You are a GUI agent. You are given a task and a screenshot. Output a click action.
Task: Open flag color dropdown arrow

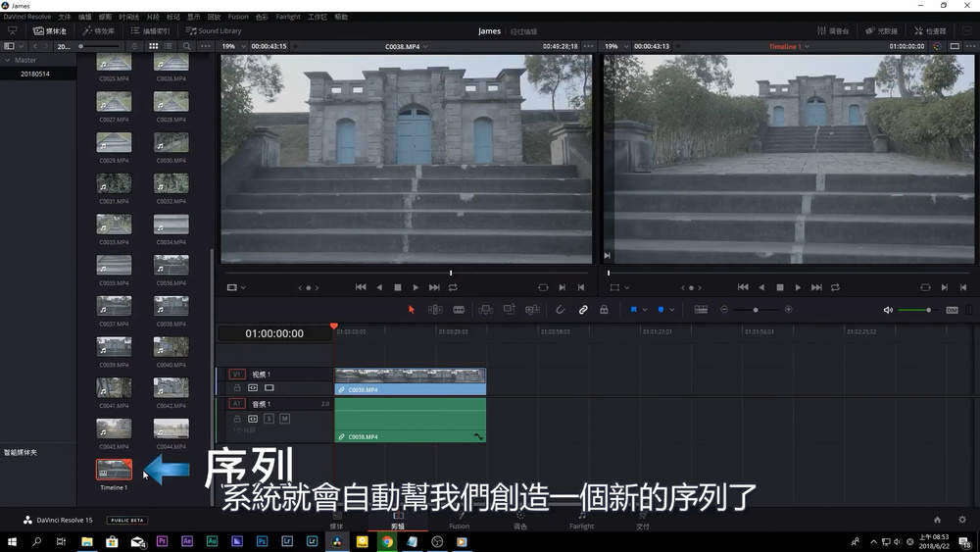[645, 310]
